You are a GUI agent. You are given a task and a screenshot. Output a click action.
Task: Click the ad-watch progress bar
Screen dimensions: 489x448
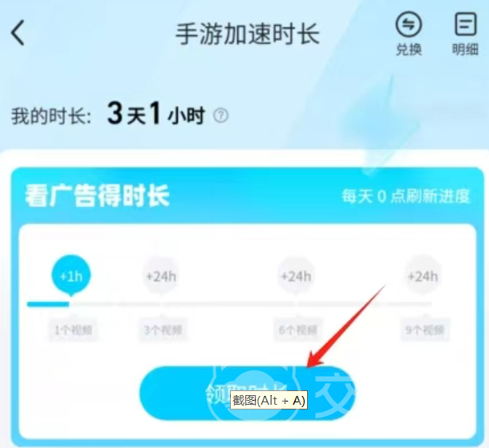pyautogui.click(x=229, y=304)
